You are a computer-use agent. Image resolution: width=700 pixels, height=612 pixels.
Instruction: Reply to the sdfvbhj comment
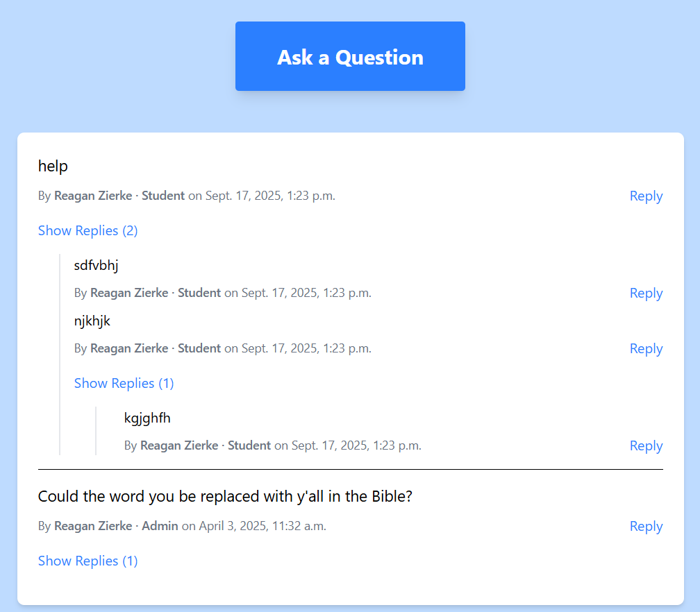[x=646, y=293]
